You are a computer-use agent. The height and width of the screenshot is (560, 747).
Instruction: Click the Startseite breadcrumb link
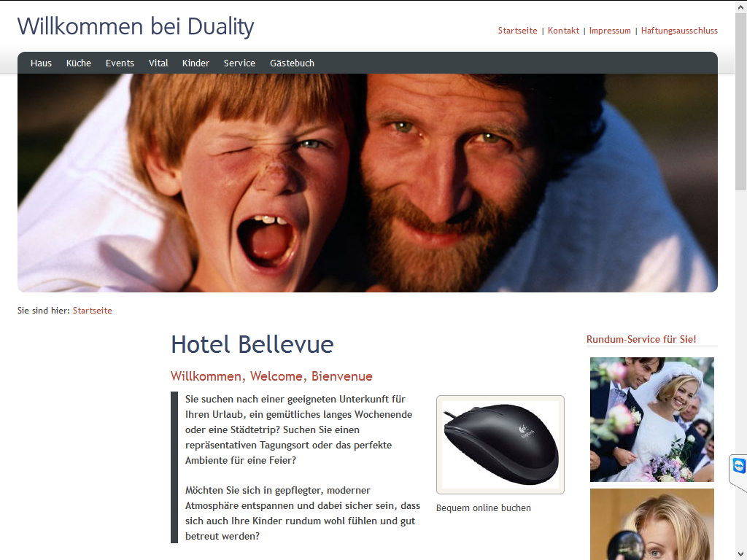(93, 311)
